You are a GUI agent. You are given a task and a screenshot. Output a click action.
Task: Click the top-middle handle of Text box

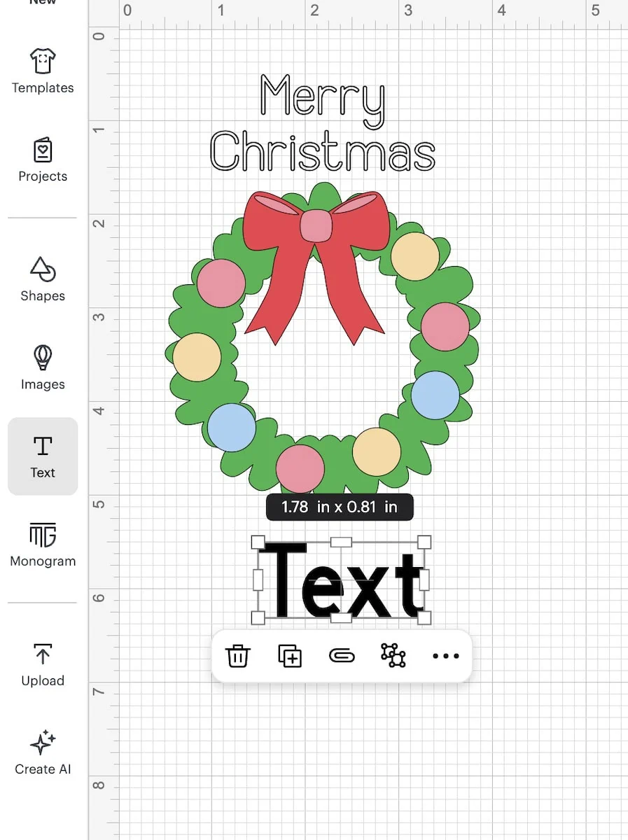[x=341, y=542]
